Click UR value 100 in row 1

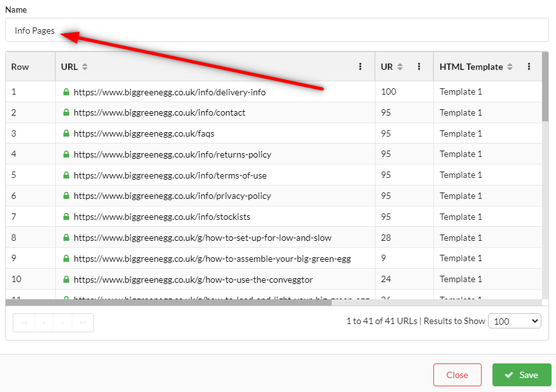click(x=388, y=91)
